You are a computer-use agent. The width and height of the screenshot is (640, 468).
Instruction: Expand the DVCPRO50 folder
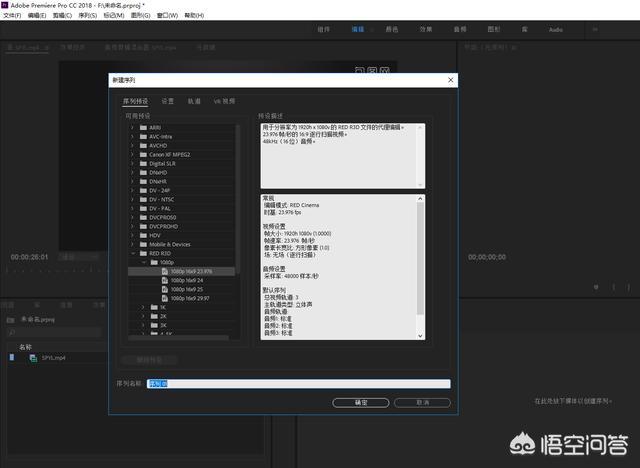point(132,217)
